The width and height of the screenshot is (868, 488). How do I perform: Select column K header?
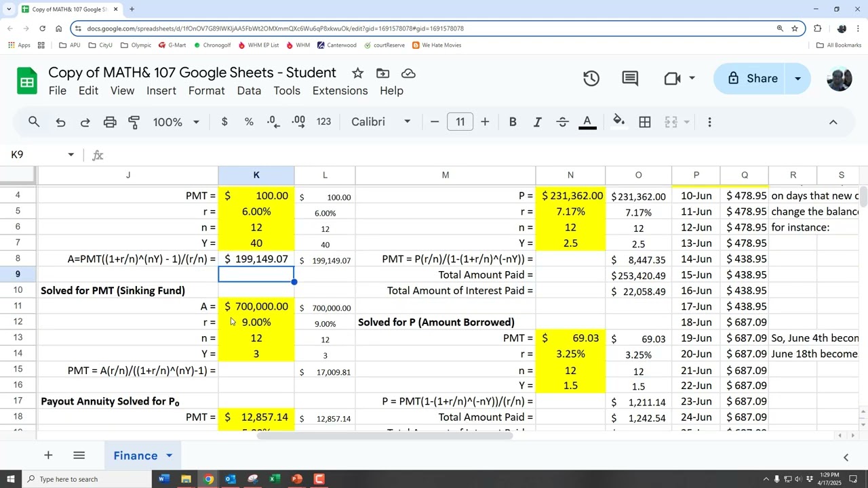256,176
